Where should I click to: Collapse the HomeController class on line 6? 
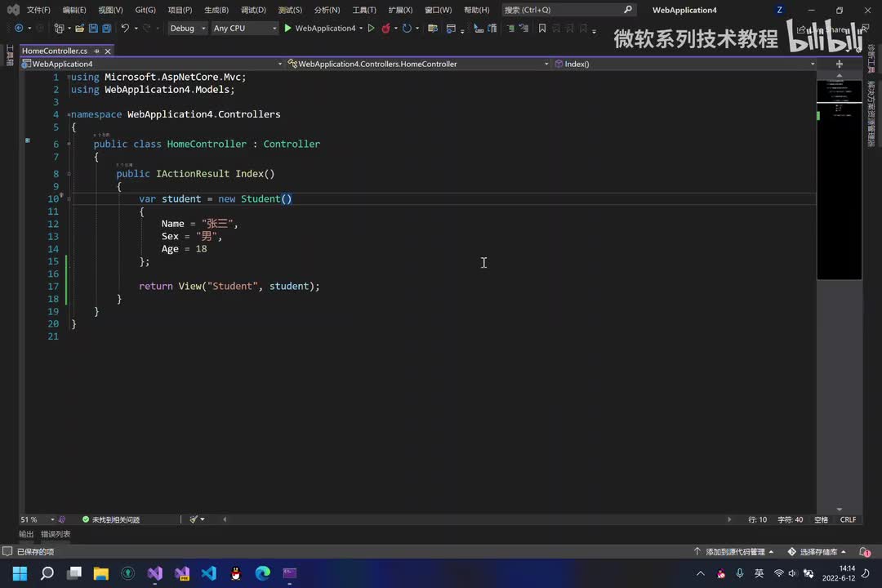click(69, 144)
